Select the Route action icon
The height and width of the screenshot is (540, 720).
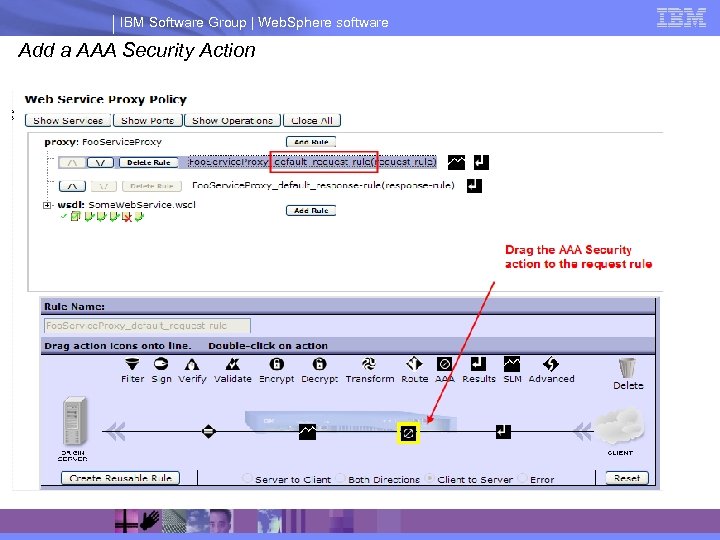coord(414,364)
